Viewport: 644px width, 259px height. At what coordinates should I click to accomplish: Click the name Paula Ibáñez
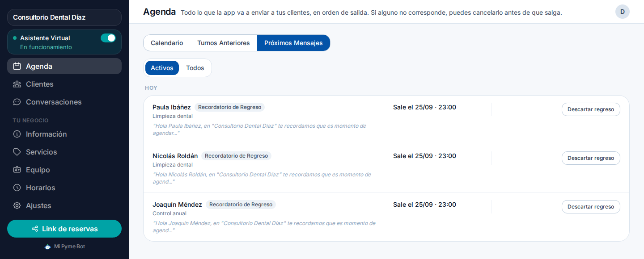[172, 107]
